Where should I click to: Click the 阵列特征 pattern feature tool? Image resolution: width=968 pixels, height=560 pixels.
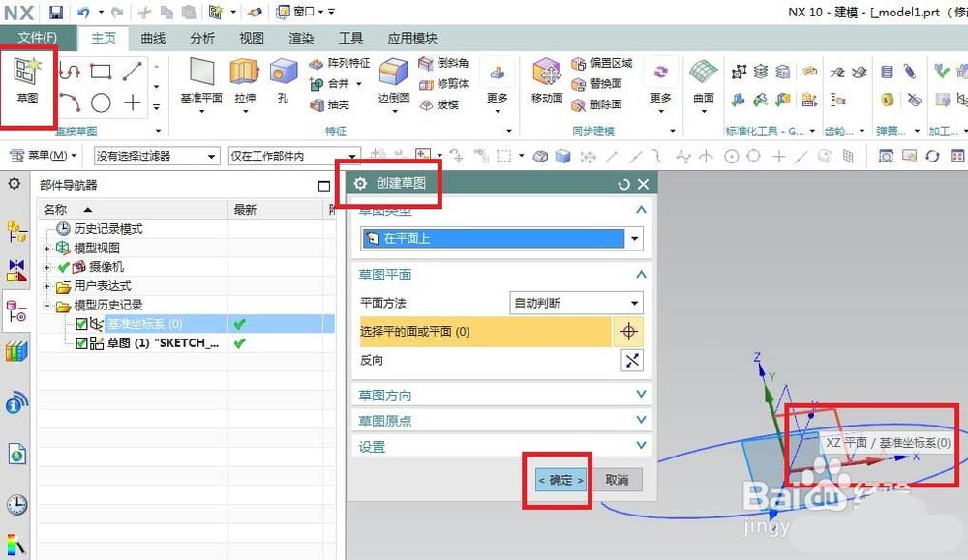(340, 63)
